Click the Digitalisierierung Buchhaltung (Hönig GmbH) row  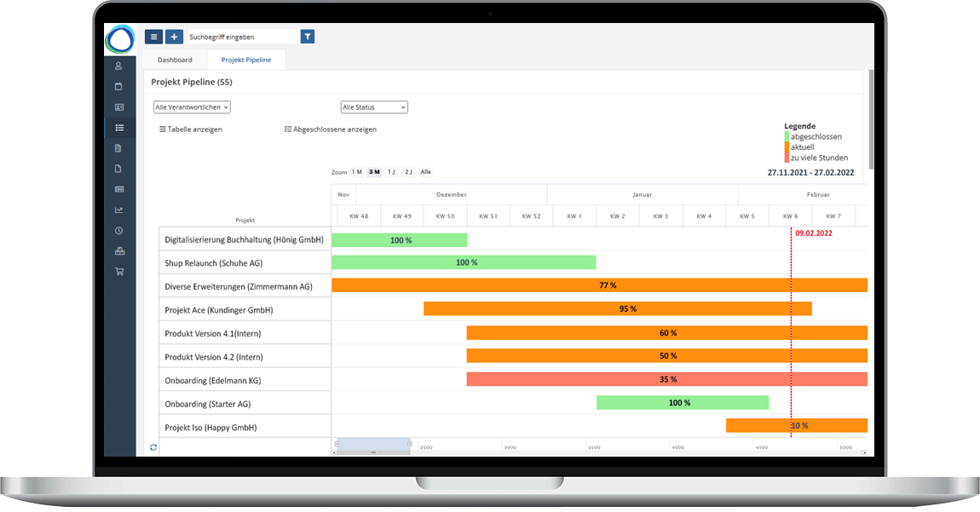point(245,239)
